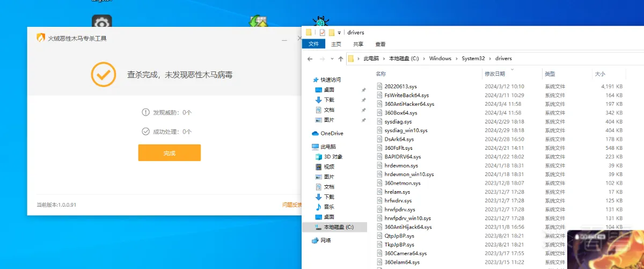Open 音乐 folder under This PC
644x269 pixels.
click(x=329, y=207)
